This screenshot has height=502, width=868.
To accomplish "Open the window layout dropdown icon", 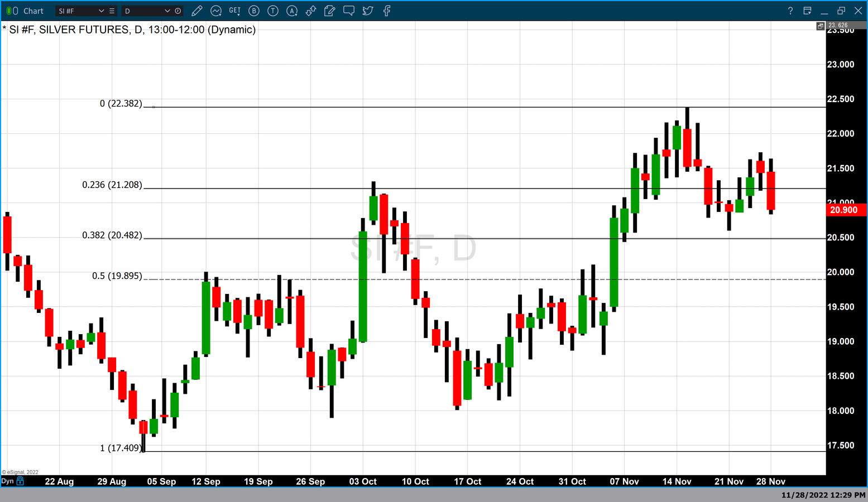I will (807, 11).
